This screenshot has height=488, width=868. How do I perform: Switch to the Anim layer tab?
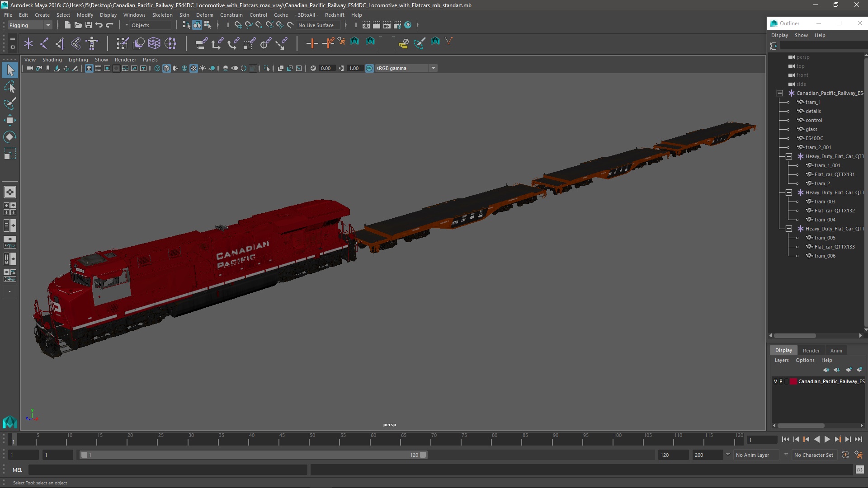pyautogui.click(x=836, y=351)
